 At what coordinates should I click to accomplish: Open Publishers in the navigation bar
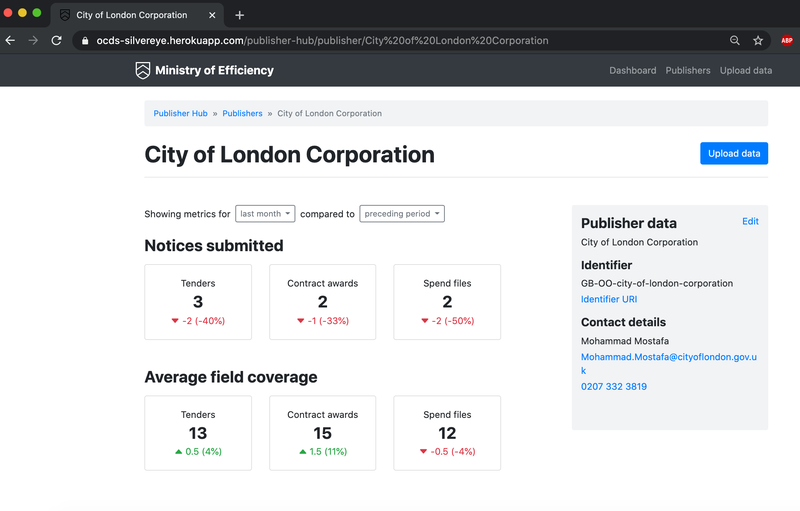[688, 70]
